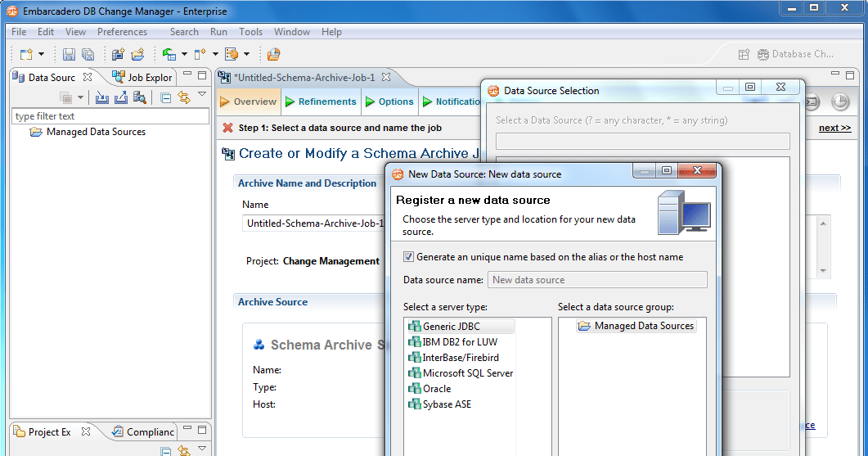
Task: Click Collapse All in Data Source panel
Action: (165, 98)
